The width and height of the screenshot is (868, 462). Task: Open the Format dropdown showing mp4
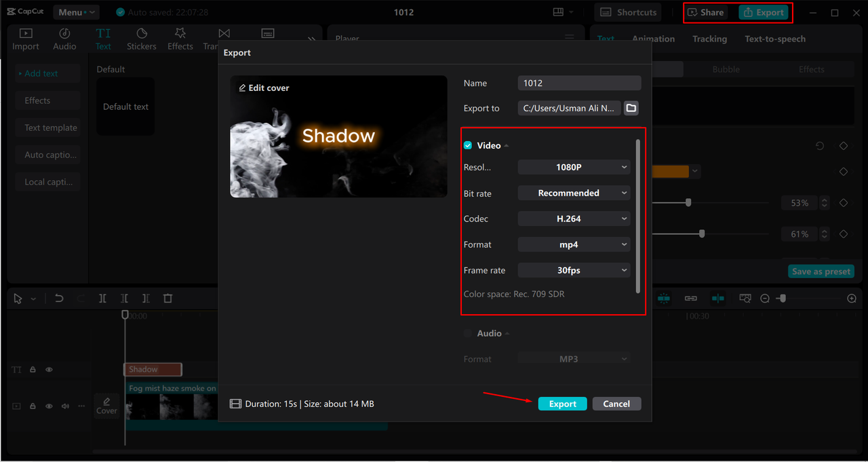pyautogui.click(x=574, y=245)
